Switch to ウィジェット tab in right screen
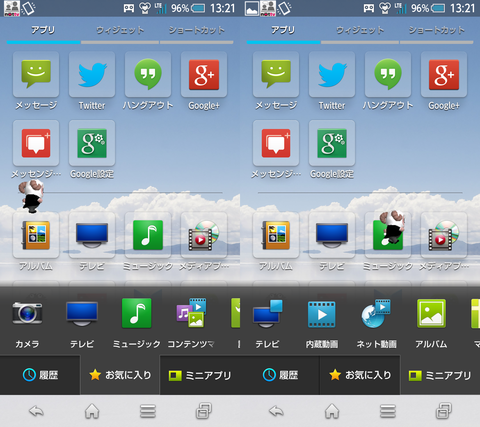The image size is (480, 427). [x=360, y=31]
